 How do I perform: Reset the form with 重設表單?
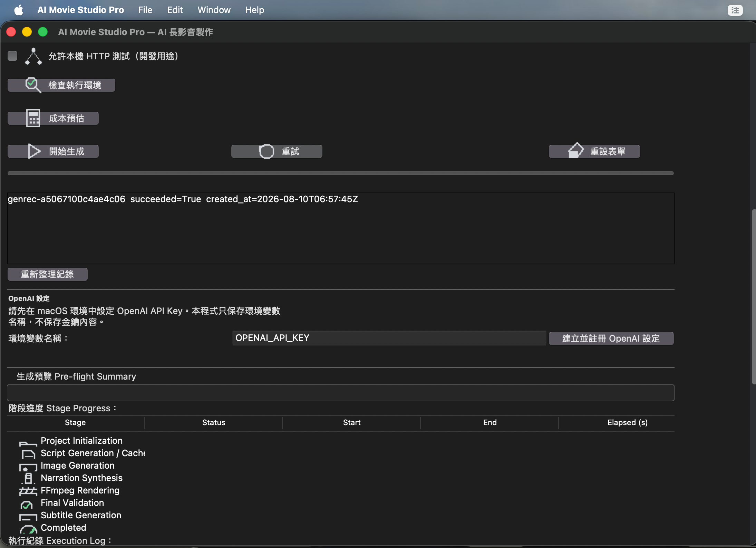coord(594,151)
